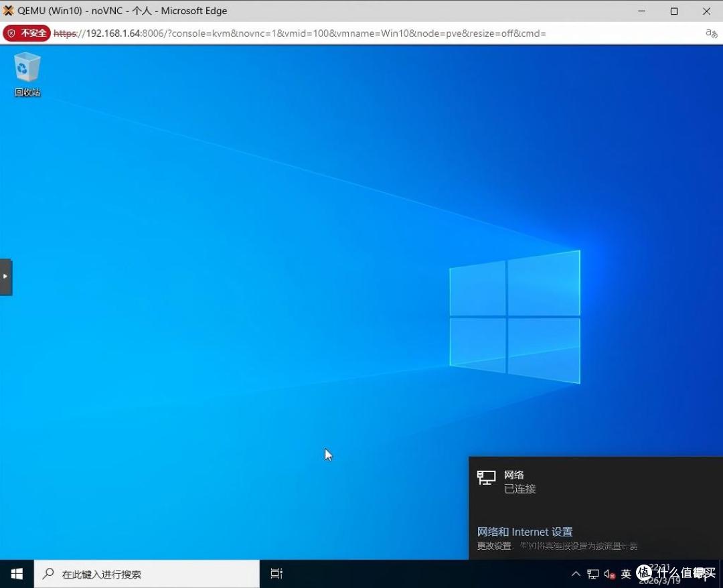723x588 pixels.
Task: Click the Edge address bar URL
Action: pyautogui.click(x=300, y=33)
